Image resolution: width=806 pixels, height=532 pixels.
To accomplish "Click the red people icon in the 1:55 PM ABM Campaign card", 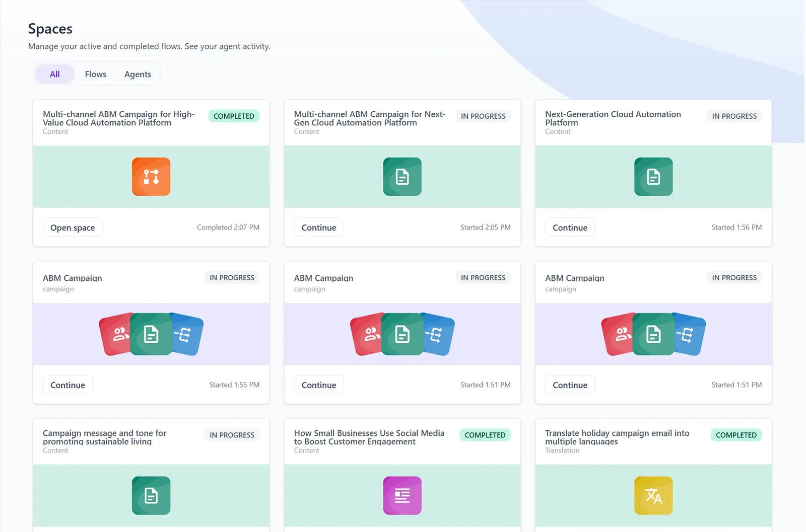I will [x=116, y=335].
